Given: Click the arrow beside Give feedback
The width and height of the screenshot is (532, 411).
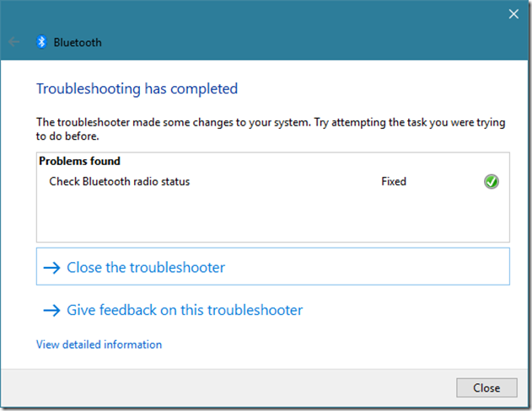Looking at the screenshot, I should [x=52, y=311].
